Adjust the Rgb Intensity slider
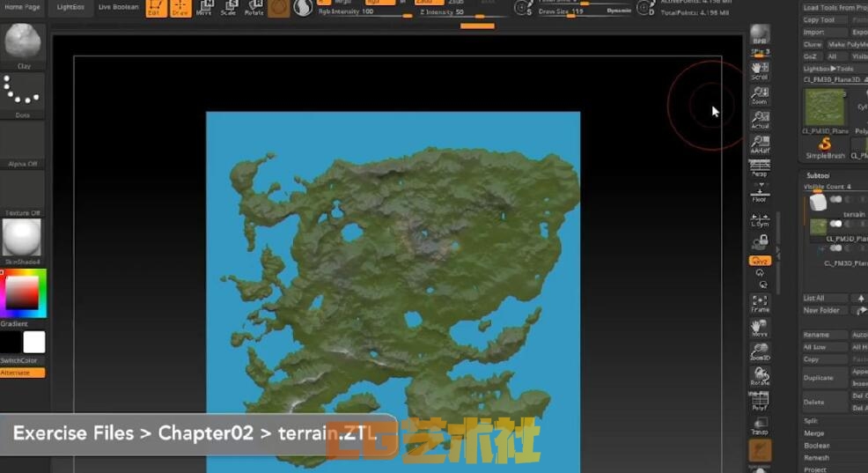Image resolution: width=868 pixels, height=473 pixels. [x=364, y=11]
